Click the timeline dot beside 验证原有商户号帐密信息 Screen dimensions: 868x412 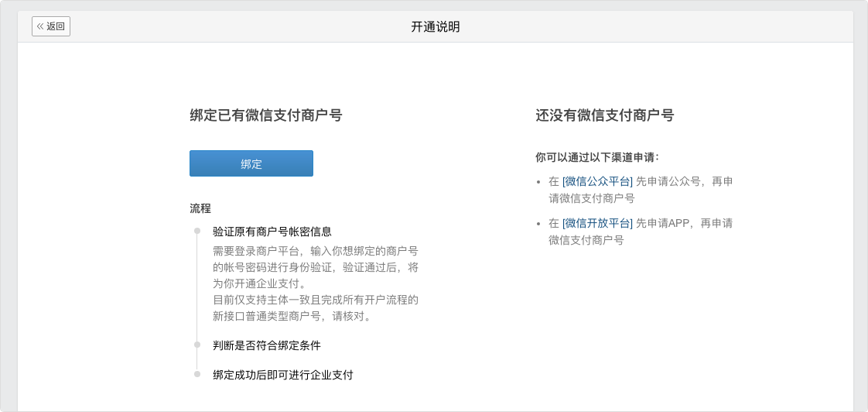click(197, 231)
